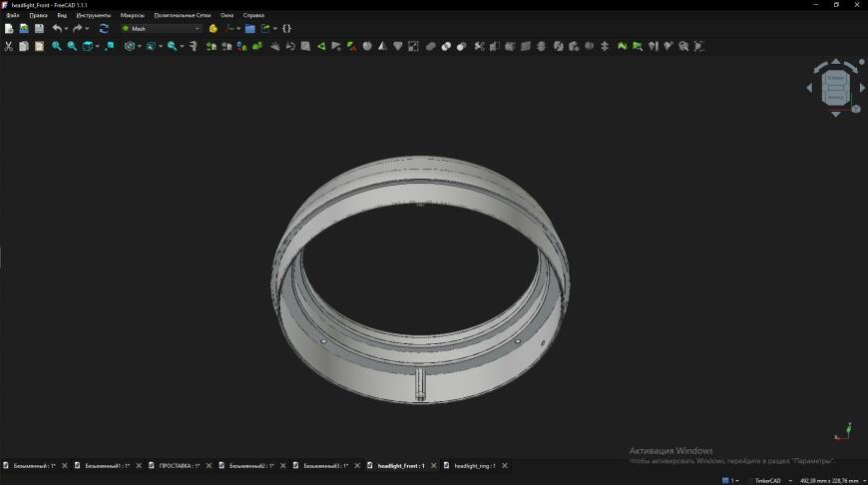Click the green link-arrow icon
The image size is (868, 485).
tap(265, 28)
